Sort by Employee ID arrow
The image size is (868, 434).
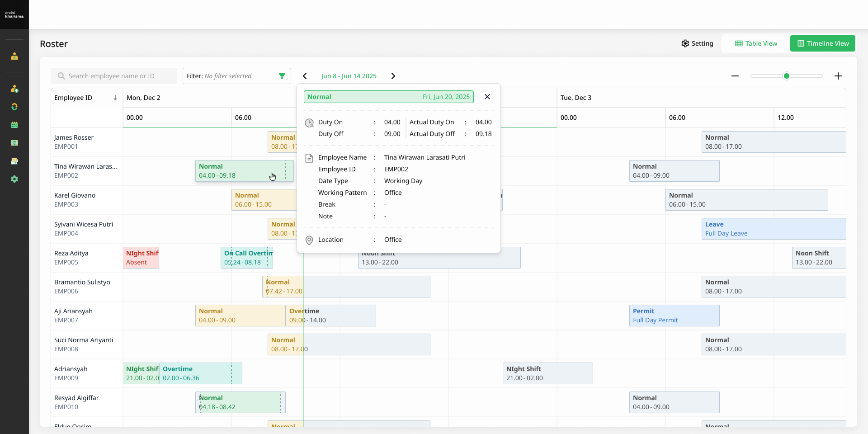115,98
